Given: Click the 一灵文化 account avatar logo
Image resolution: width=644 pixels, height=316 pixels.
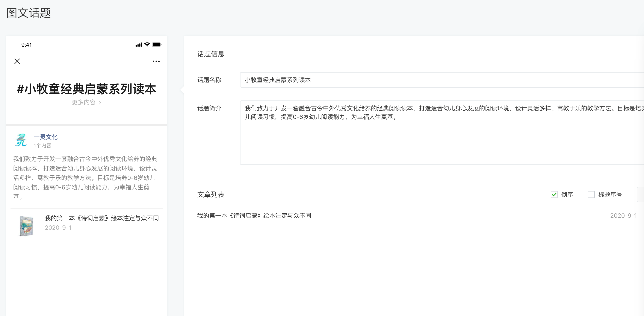Looking at the screenshot, I should click(x=21, y=140).
